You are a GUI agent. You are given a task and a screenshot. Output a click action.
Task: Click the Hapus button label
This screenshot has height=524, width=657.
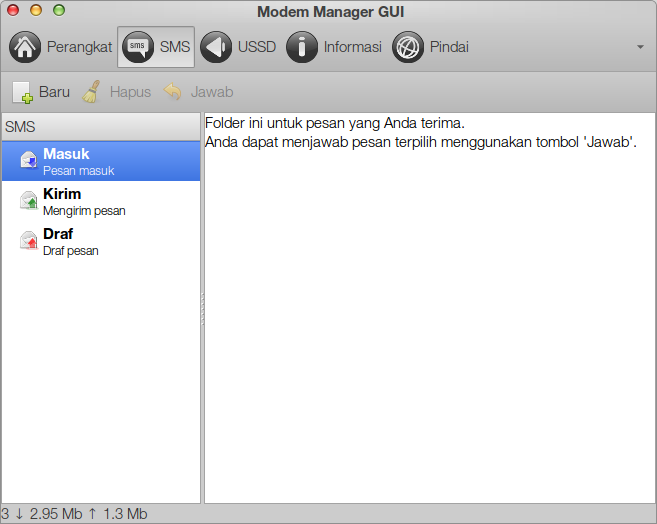[x=130, y=92]
